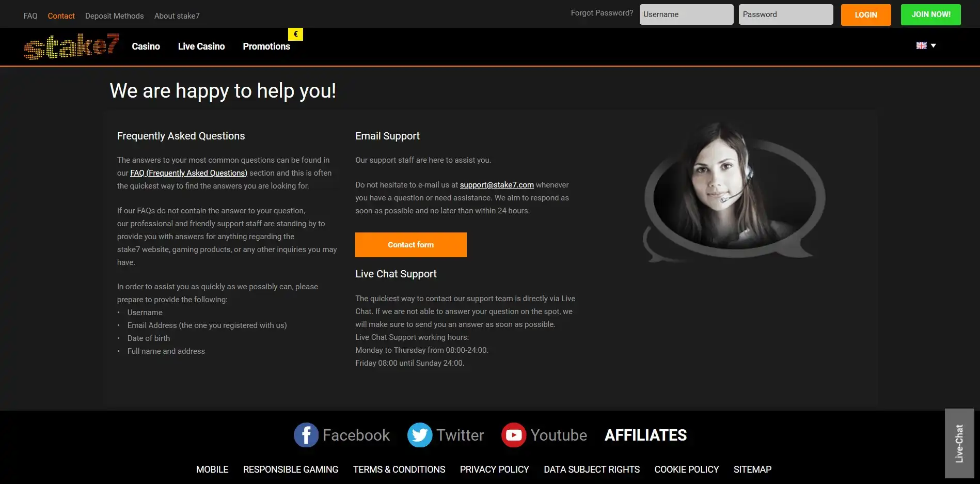Open the support@stake7.com email link
Screen dimensions: 980x484
pyautogui.click(x=497, y=185)
